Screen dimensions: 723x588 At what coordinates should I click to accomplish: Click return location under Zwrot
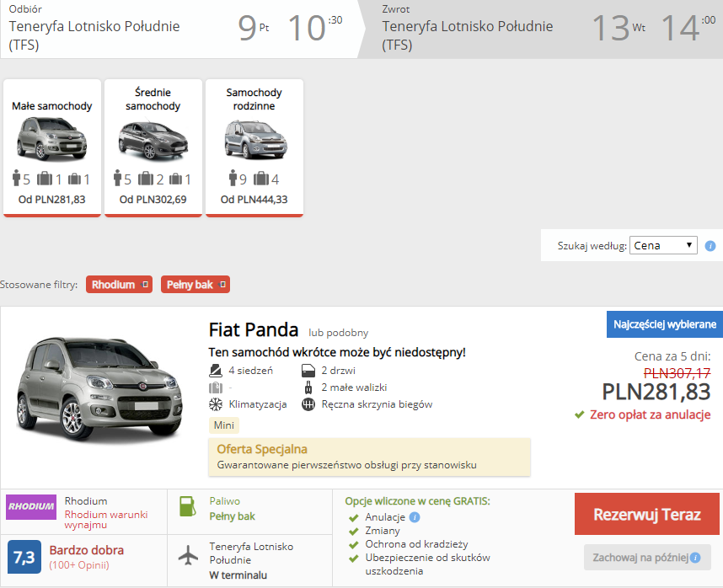467,35
